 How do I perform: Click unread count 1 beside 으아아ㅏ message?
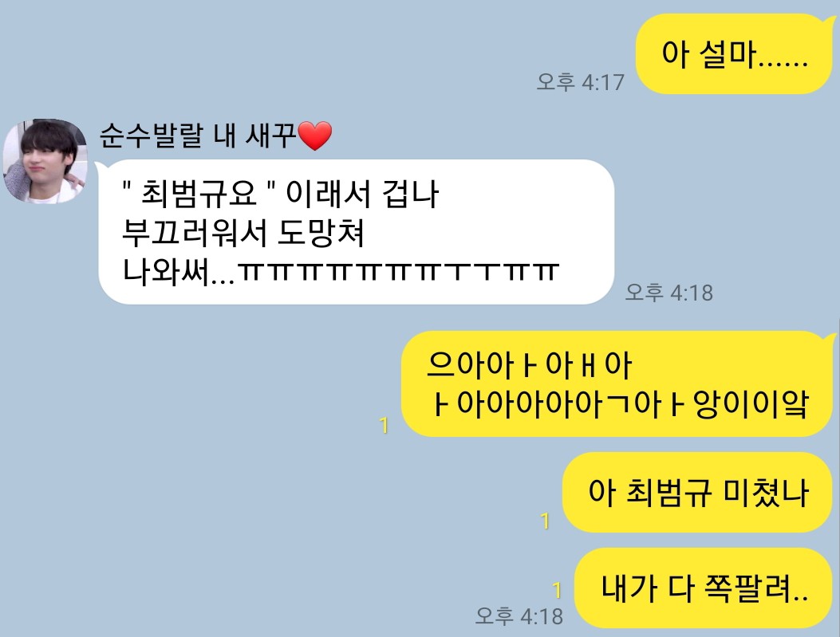pos(384,426)
